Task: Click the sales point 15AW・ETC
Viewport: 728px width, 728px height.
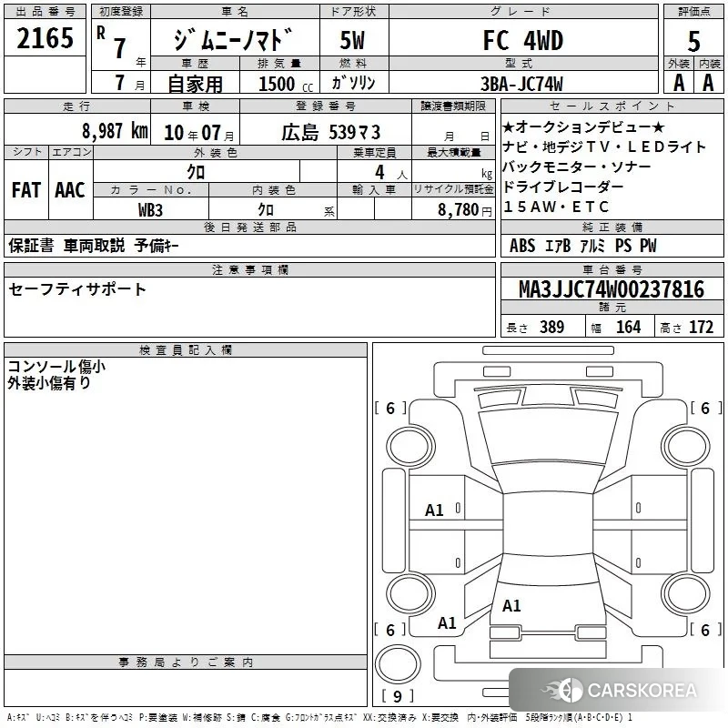Action: [x=556, y=207]
